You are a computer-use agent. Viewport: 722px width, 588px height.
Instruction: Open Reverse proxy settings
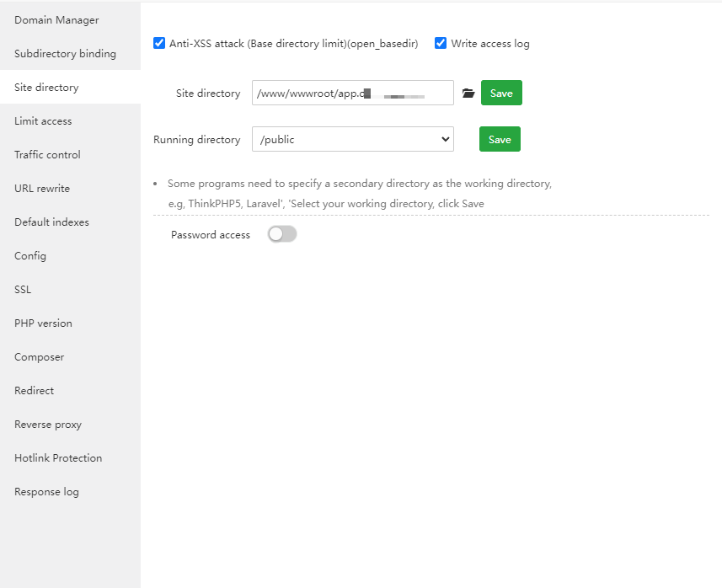point(70,424)
